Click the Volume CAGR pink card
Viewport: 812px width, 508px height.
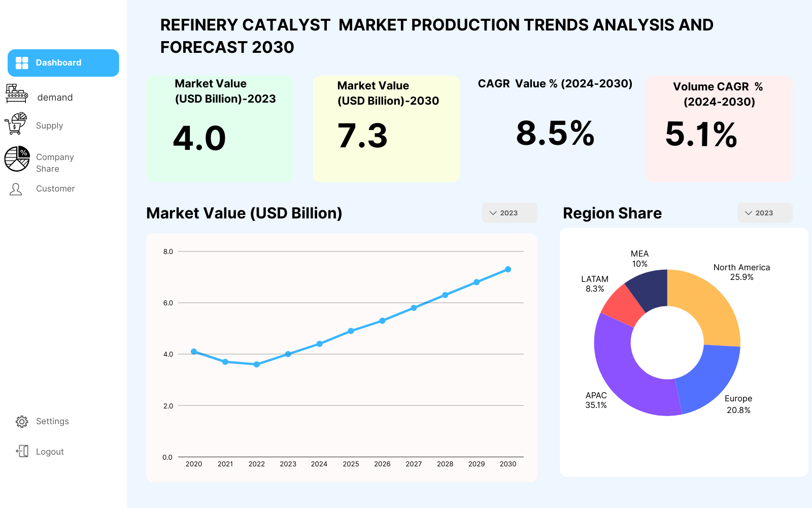(x=719, y=129)
